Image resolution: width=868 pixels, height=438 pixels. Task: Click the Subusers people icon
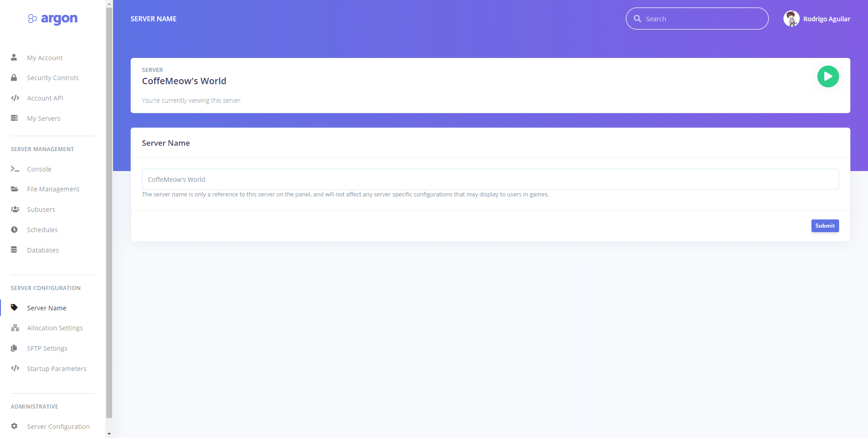click(x=15, y=209)
